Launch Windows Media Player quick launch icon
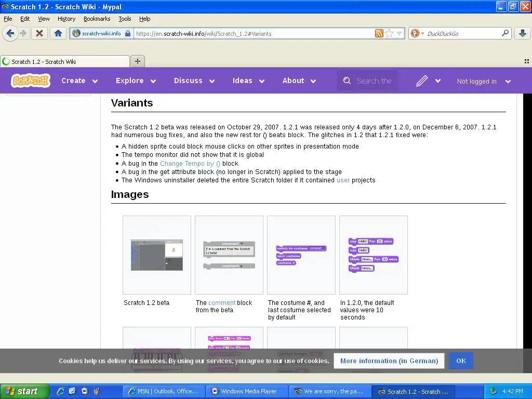This screenshot has height=399, width=532. click(x=85, y=391)
